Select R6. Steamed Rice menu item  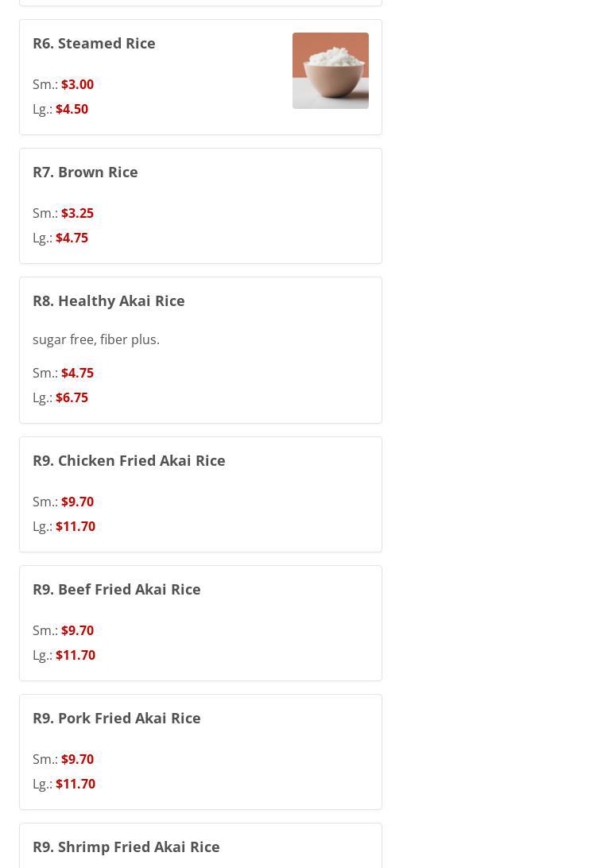click(x=94, y=43)
